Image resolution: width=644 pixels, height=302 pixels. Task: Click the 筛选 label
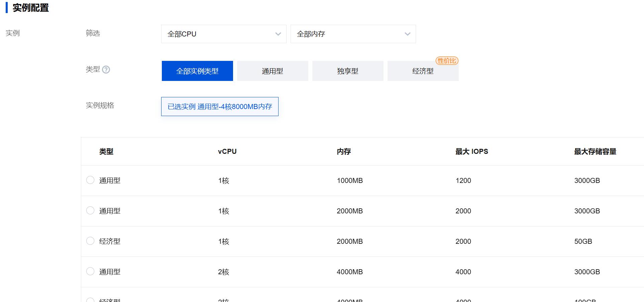[93, 33]
